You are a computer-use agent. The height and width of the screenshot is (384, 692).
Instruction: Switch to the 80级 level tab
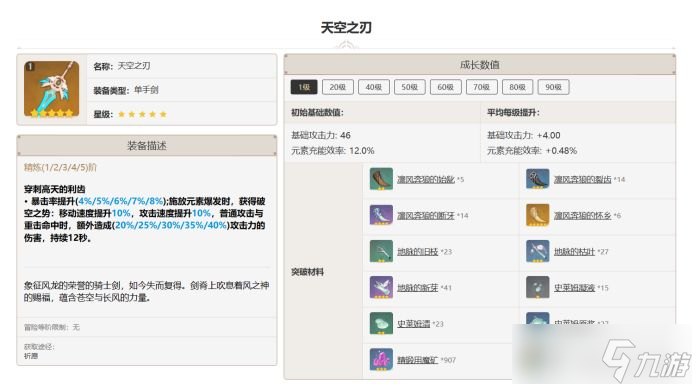517,87
